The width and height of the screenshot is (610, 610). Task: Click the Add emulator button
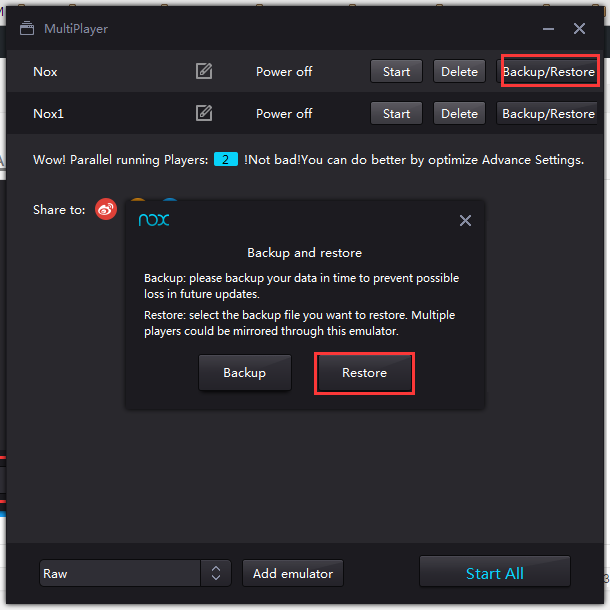tap(293, 573)
